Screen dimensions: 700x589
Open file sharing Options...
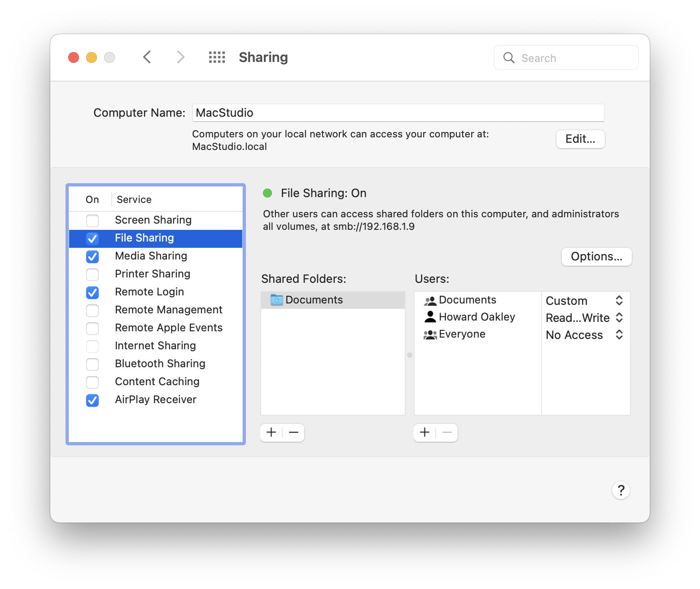pos(596,256)
